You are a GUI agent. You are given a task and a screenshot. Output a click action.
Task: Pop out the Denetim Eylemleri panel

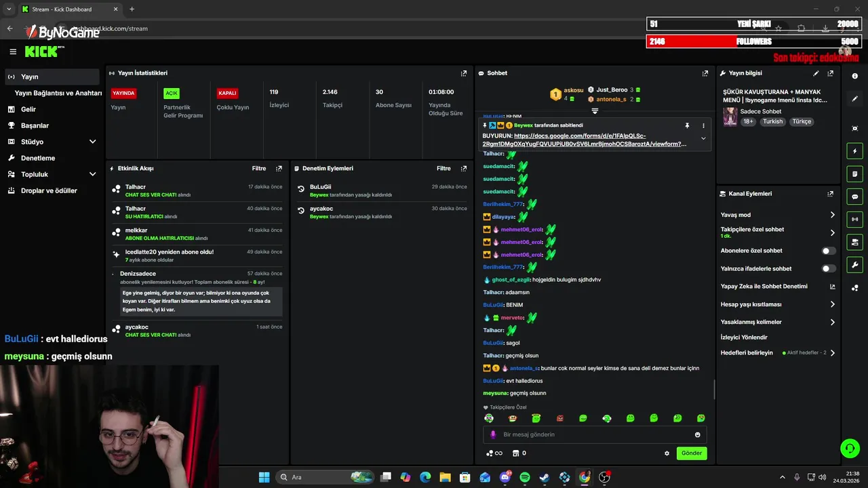(x=464, y=169)
